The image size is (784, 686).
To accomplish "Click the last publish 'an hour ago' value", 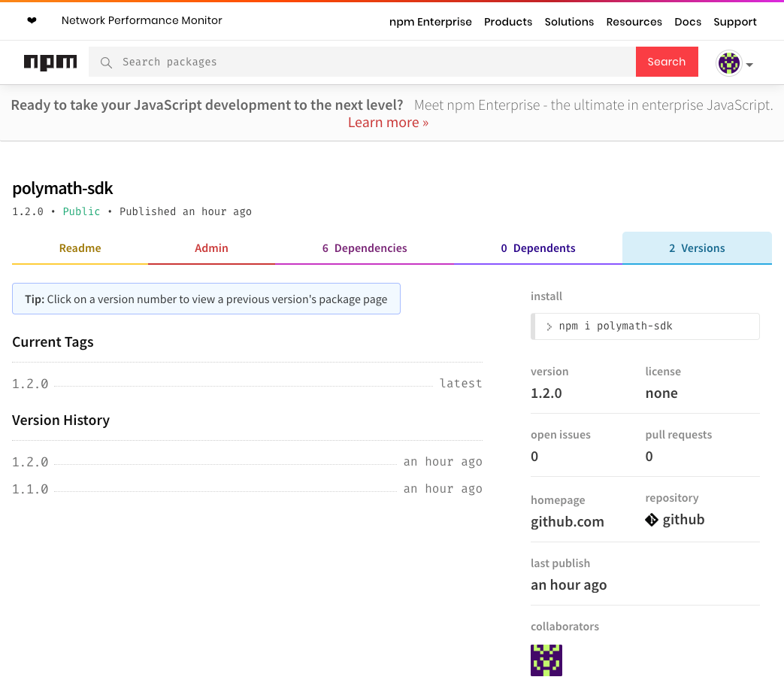I will tap(568, 585).
